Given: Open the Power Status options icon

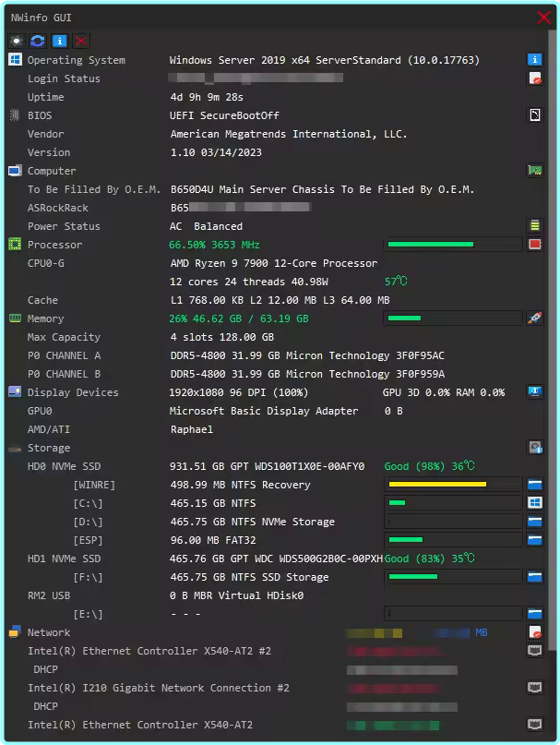Looking at the screenshot, I should point(534,226).
